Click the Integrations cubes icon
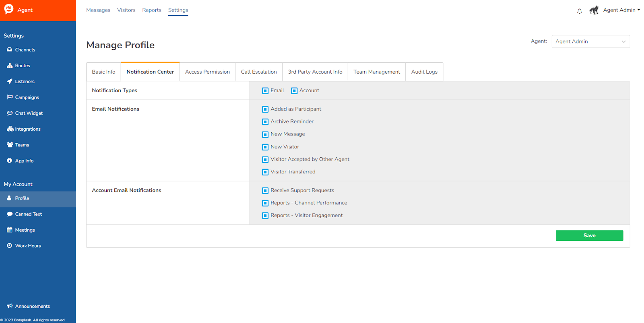The image size is (644, 323). pyautogui.click(x=10, y=129)
